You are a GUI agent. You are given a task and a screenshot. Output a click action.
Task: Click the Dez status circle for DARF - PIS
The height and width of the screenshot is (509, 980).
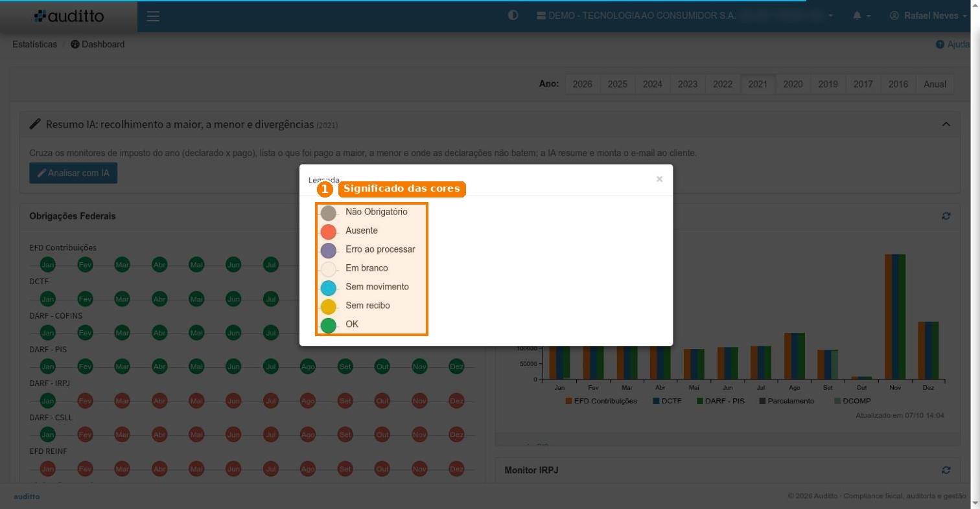(x=456, y=366)
